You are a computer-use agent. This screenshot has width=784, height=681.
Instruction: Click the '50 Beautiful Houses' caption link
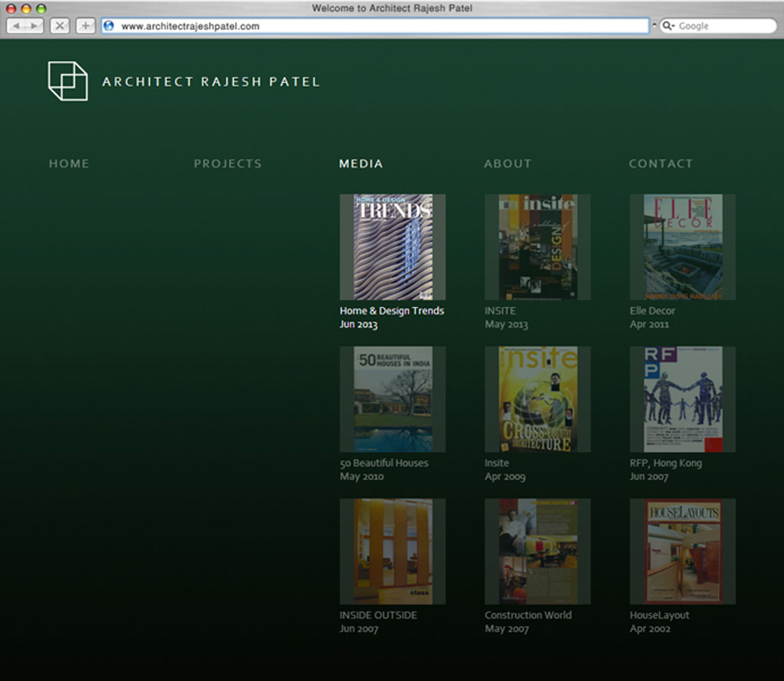[x=384, y=463]
